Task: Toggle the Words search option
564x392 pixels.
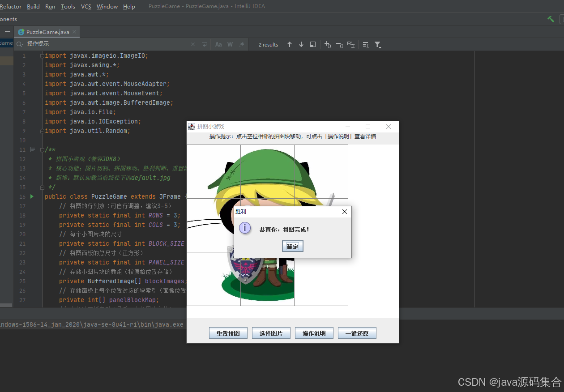Action: (230, 44)
